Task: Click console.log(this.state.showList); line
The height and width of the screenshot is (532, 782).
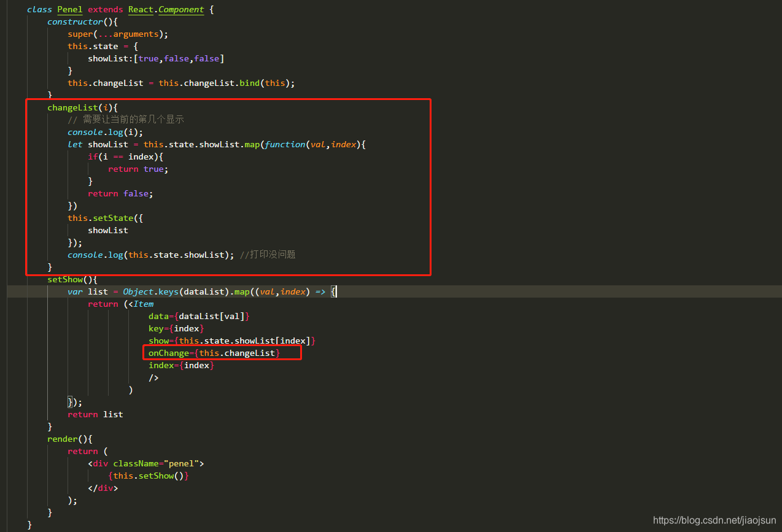Action: pos(151,255)
